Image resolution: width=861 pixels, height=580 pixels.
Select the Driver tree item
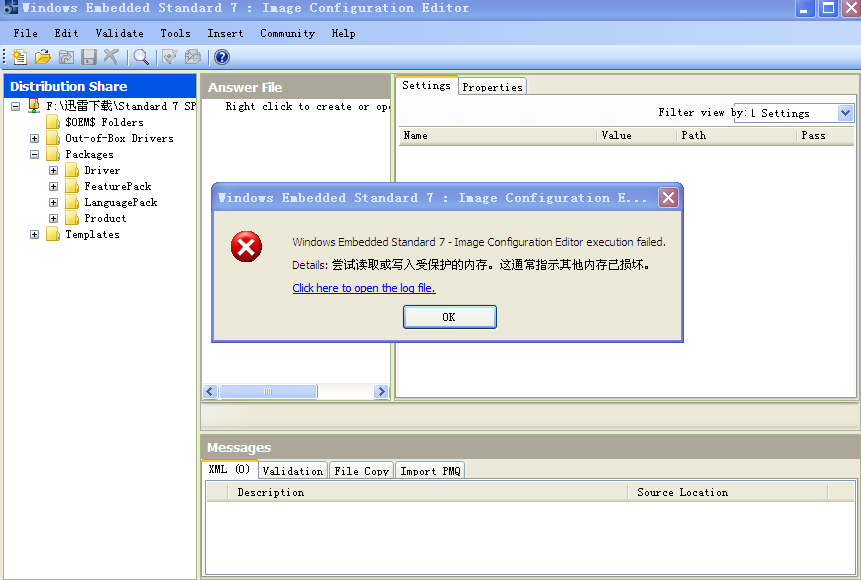(102, 171)
